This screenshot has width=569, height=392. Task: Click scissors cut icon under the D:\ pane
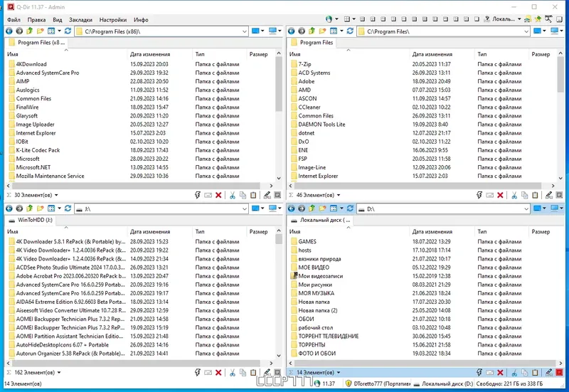click(514, 372)
